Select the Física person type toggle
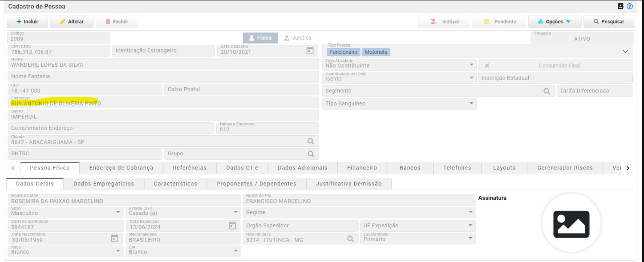 pyautogui.click(x=260, y=38)
